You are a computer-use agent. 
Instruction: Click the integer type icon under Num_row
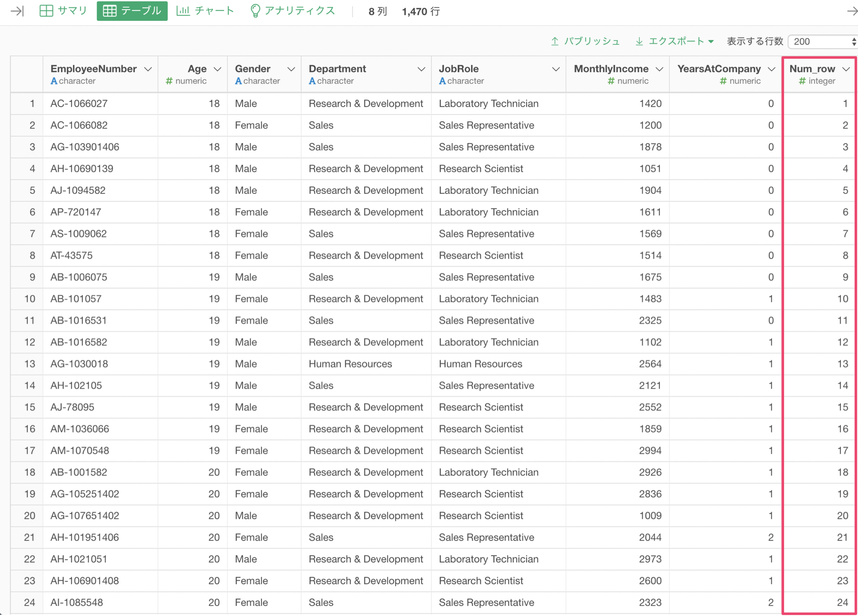point(802,81)
